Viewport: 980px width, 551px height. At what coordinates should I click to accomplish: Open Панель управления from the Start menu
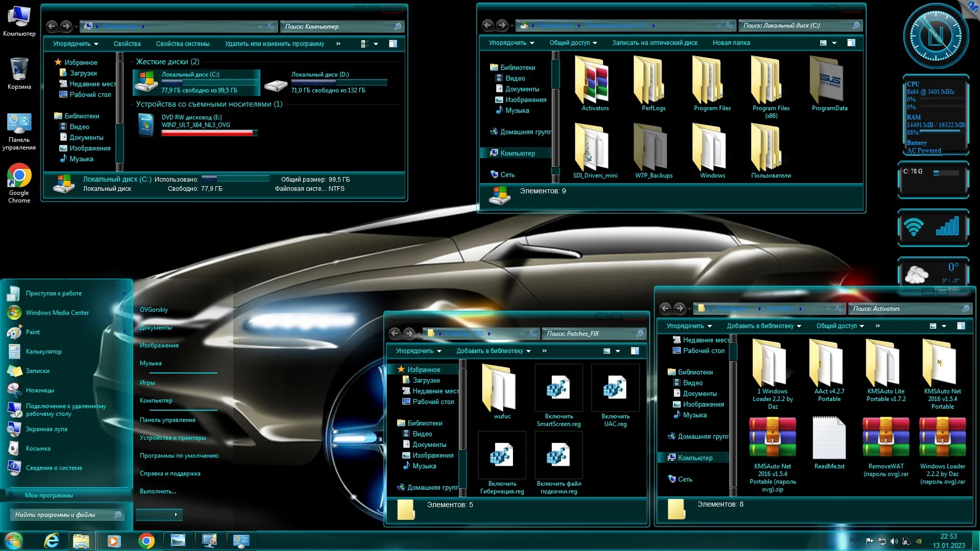[x=167, y=420]
